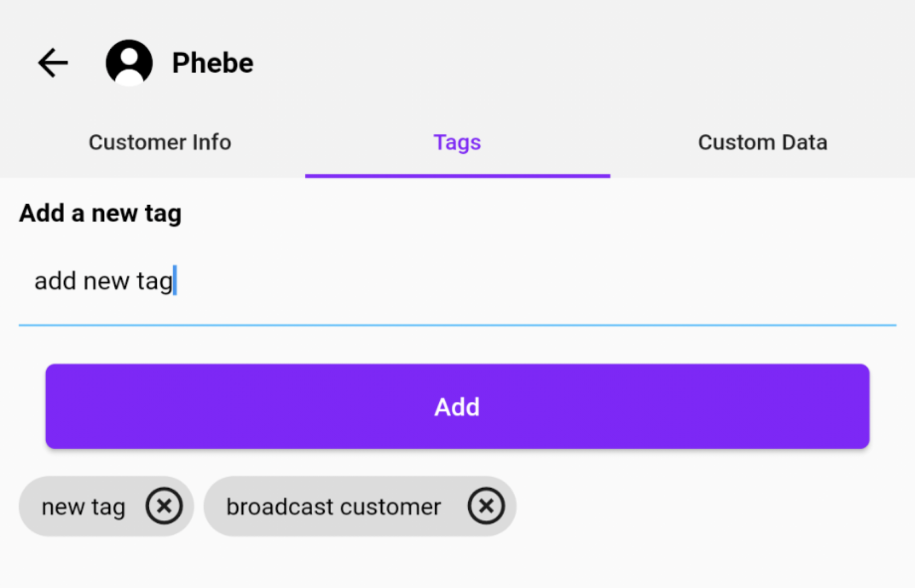Show Phebe's customer info
Image resolution: width=915 pixels, height=588 pixels.
[160, 142]
